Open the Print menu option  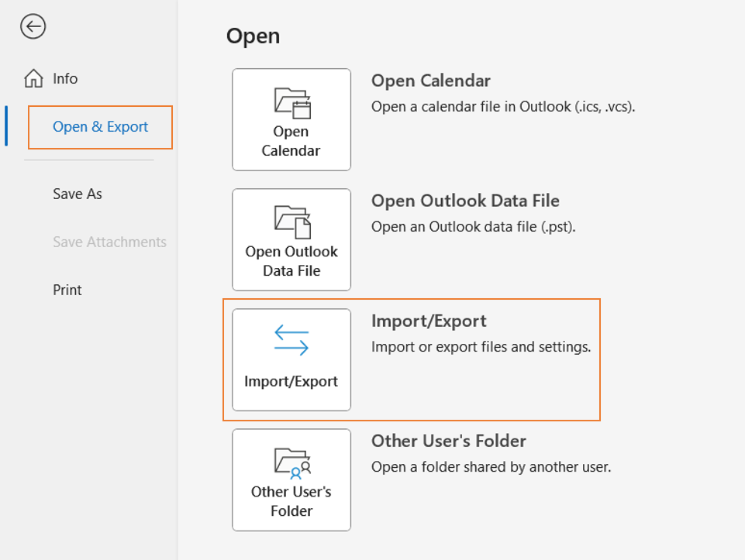click(x=67, y=290)
